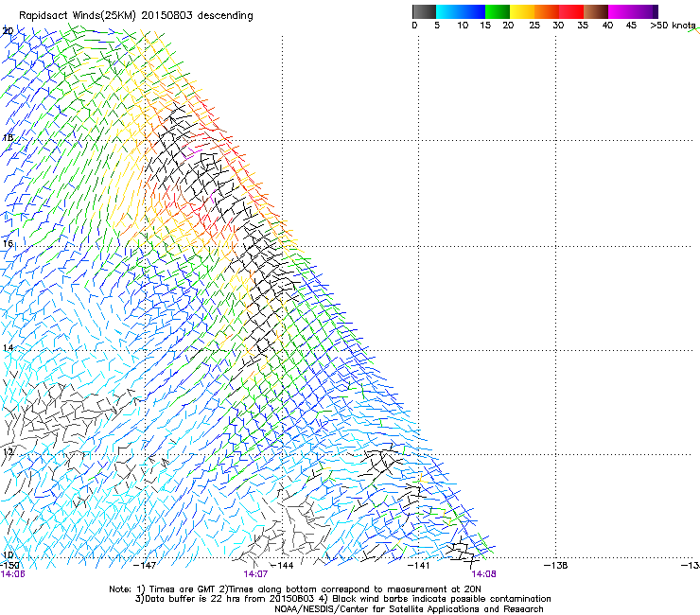Viewport: 700px width, 615px height.
Task: Click the latitude axis label '14'
Action: pos(8,348)
